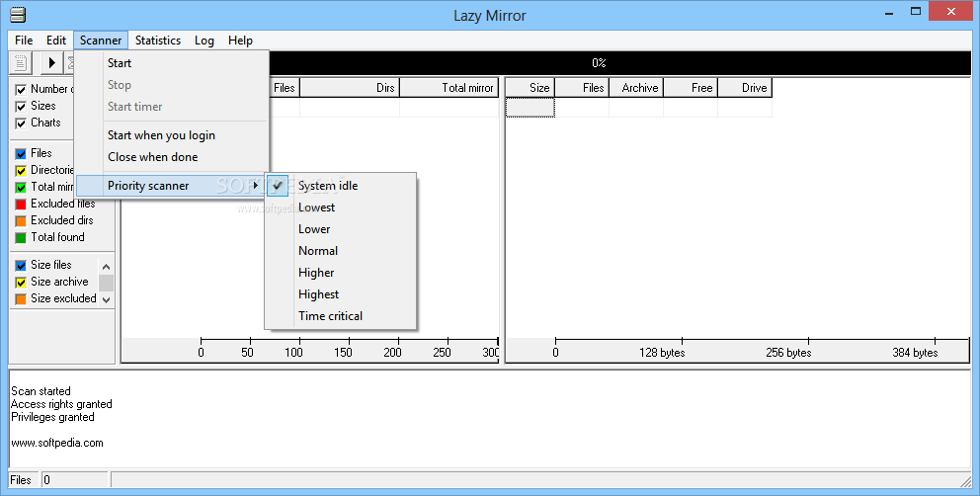This screenshot has height=496, width=980.
Task: Click the Files column header in left table
Action: 284,88
